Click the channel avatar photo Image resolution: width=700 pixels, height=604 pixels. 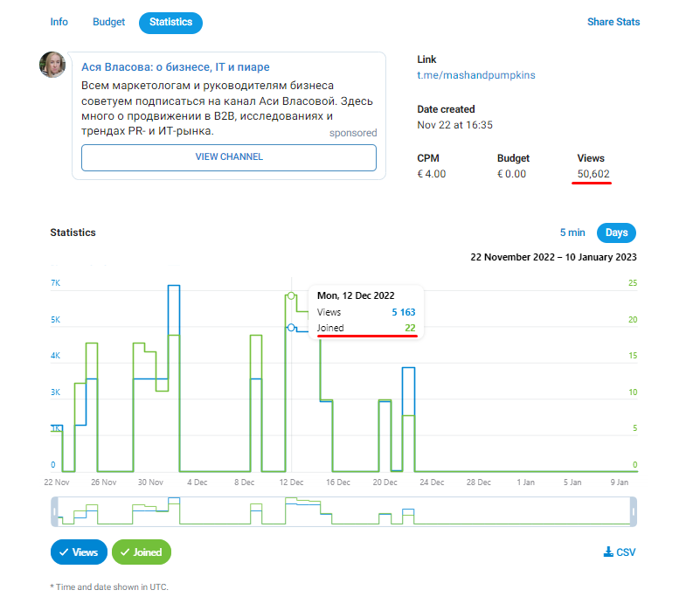point(52,65)
